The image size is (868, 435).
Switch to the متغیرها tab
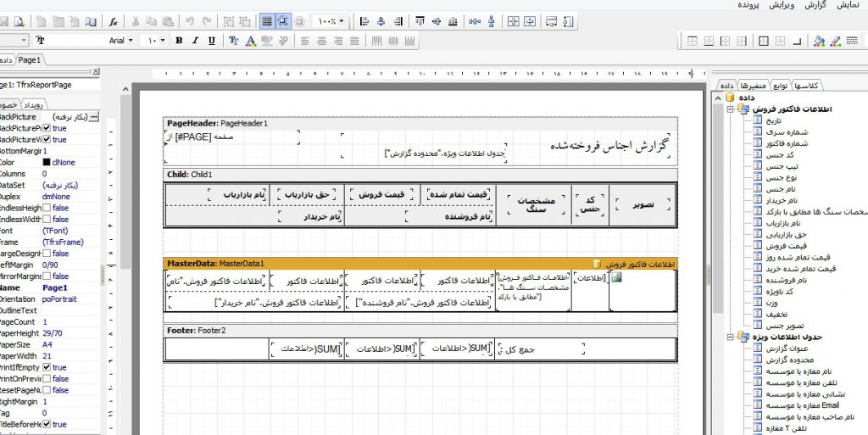pyautogui.click(x=753, y=85)
